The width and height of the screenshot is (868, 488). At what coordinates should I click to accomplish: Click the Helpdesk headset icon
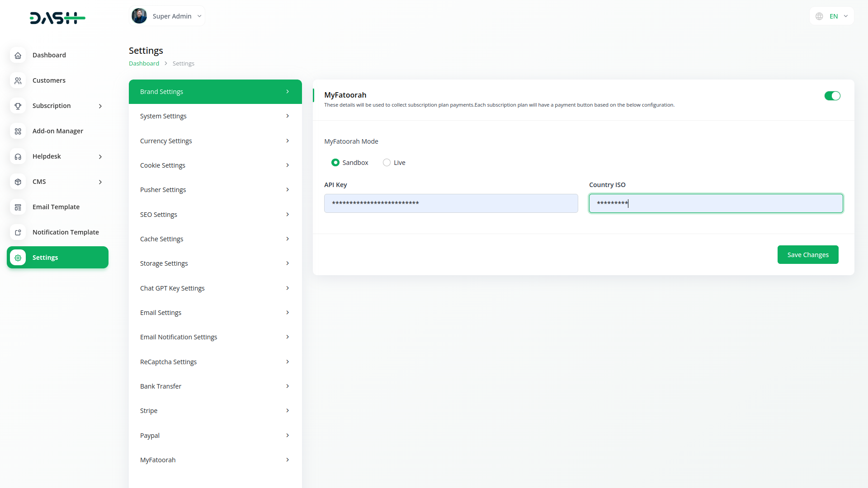pyautogui.click(x=18, y=156)
